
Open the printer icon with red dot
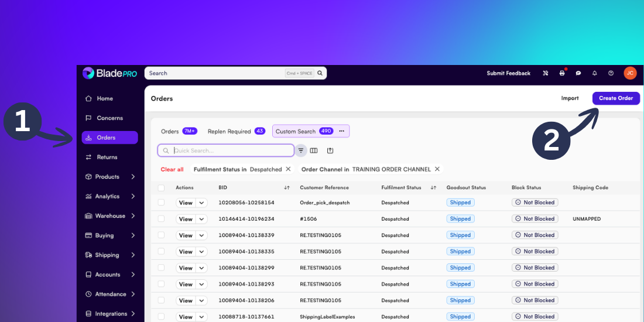click(562, 73)
